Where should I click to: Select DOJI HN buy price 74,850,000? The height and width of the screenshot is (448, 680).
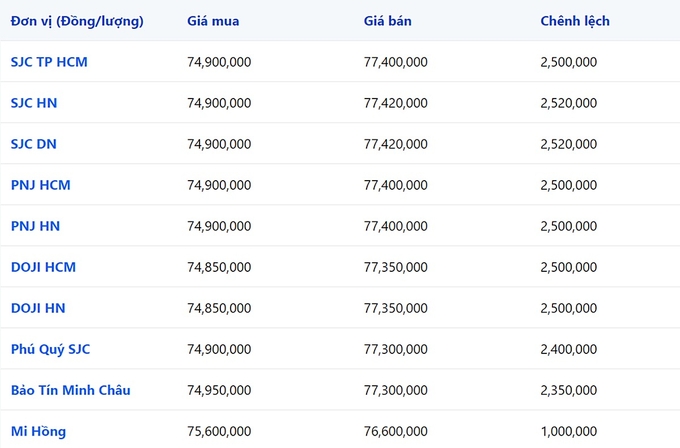219,308
